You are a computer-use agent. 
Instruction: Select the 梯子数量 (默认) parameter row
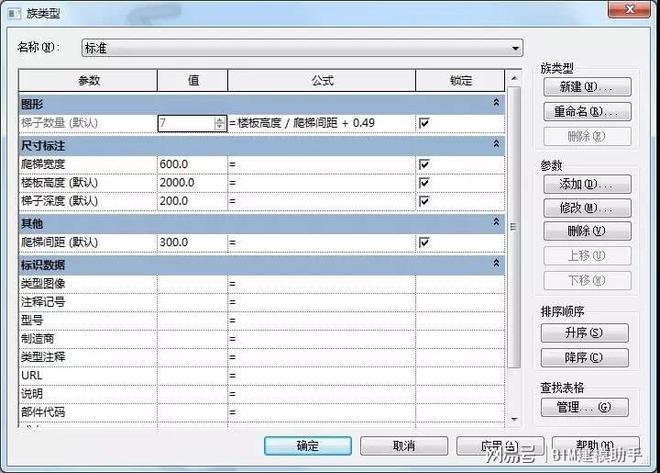click(261, 123)
